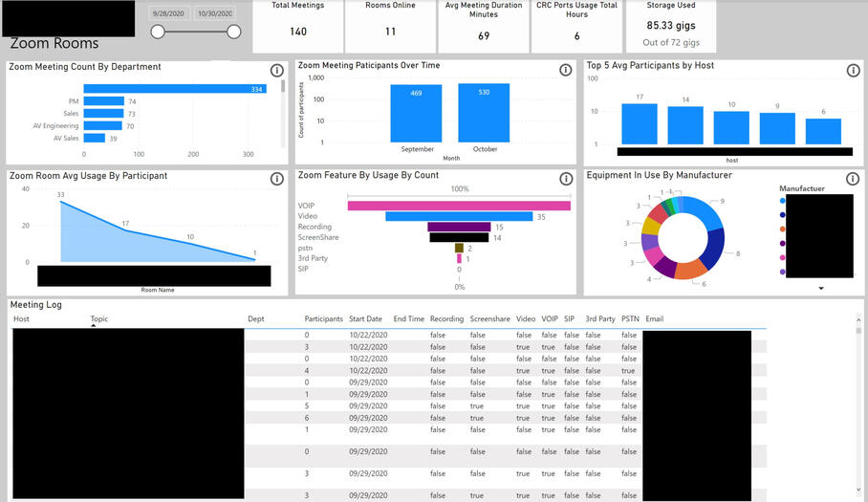Select donut segment labeled 9
Screen dimensions: 868x502
[x=705, y=210]
